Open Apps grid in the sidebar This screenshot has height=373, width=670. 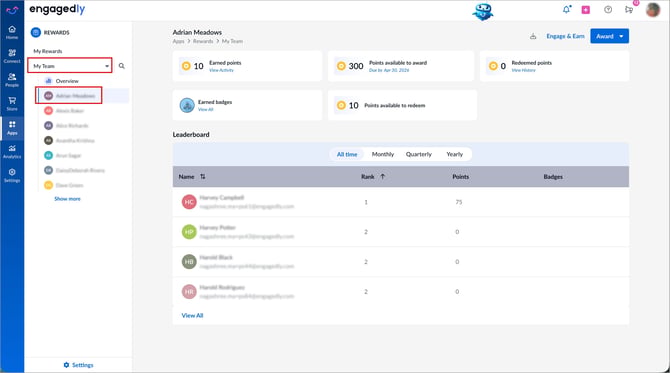12,128
